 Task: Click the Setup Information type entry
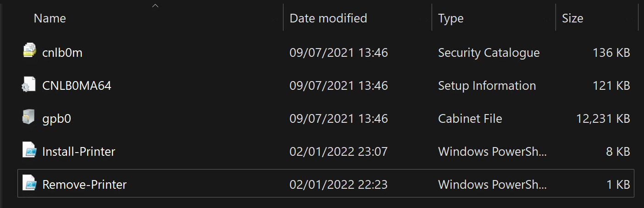point(487,86)
